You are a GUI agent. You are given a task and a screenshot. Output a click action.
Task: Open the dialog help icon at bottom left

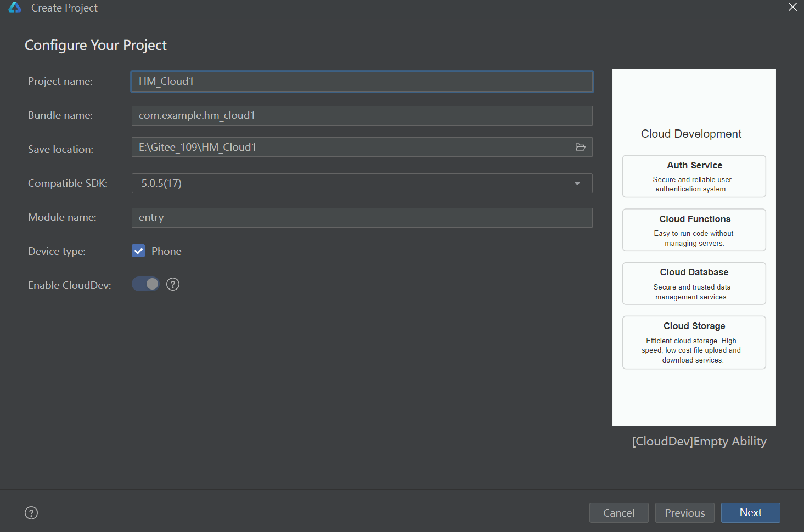point(31,513)
